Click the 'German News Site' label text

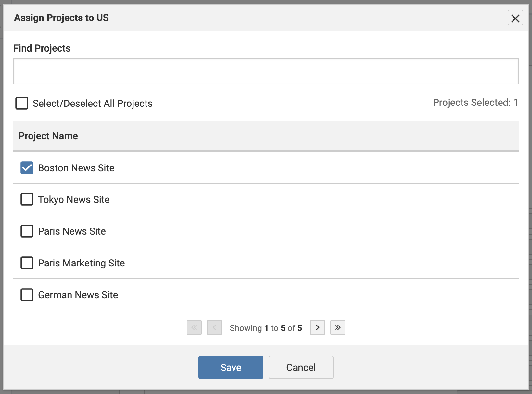tap(78, 295)
